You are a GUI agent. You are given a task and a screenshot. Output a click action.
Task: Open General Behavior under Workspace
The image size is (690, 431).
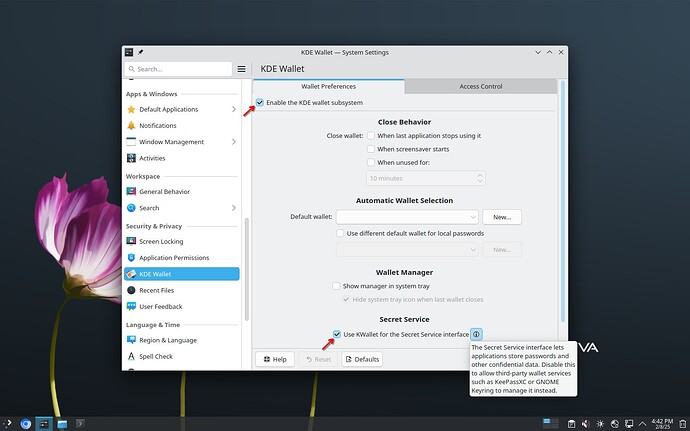pyautogui.click(x=181, y=192)
